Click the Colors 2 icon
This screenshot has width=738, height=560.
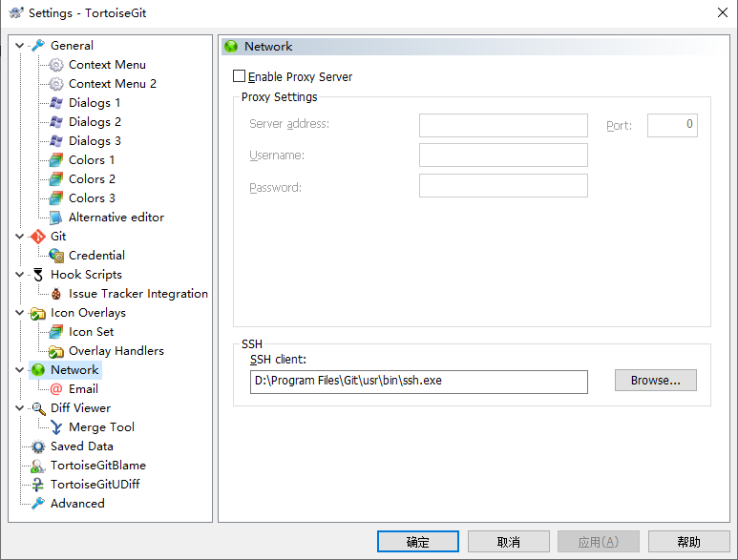tap(56, 179)
